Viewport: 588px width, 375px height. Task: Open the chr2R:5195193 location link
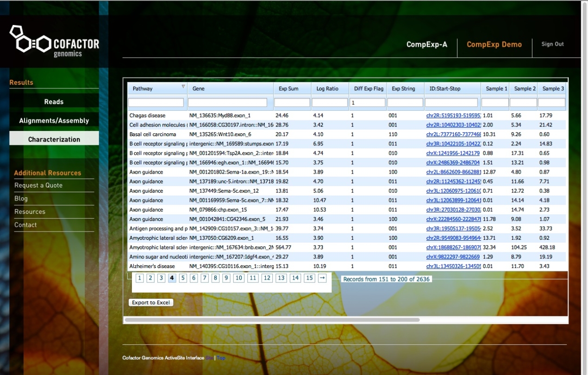(454, 116)
